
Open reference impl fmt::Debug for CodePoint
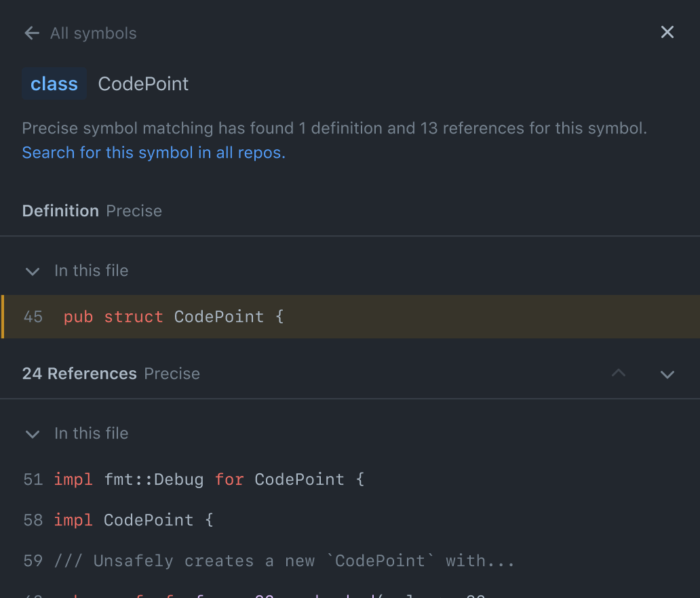[x=209, y=479]
